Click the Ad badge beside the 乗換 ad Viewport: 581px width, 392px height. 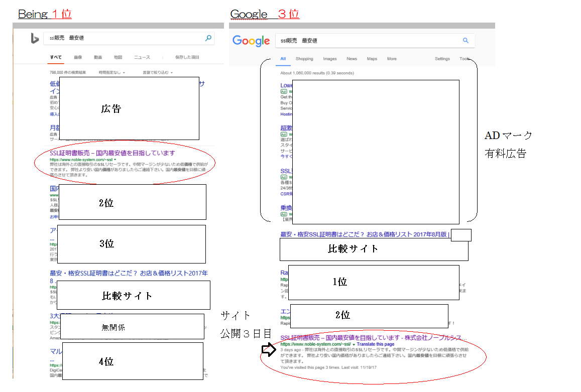[283, 213]
